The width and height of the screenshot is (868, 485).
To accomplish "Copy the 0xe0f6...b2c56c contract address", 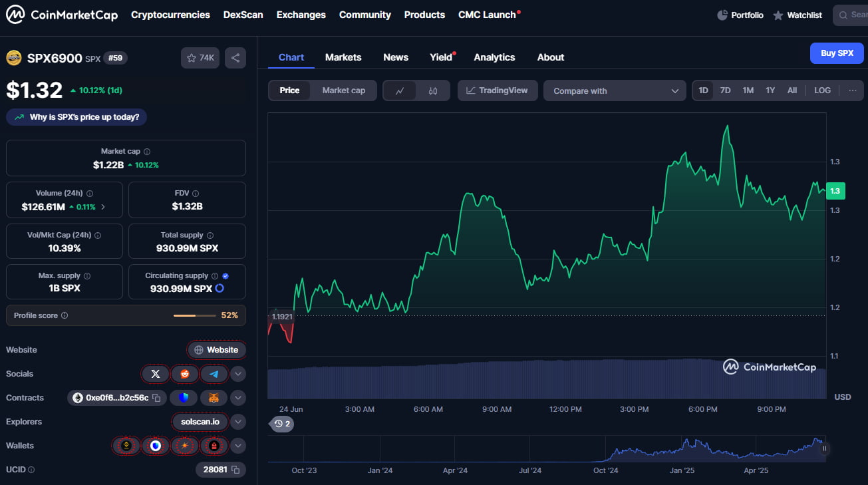I will (x=157, y=398).
